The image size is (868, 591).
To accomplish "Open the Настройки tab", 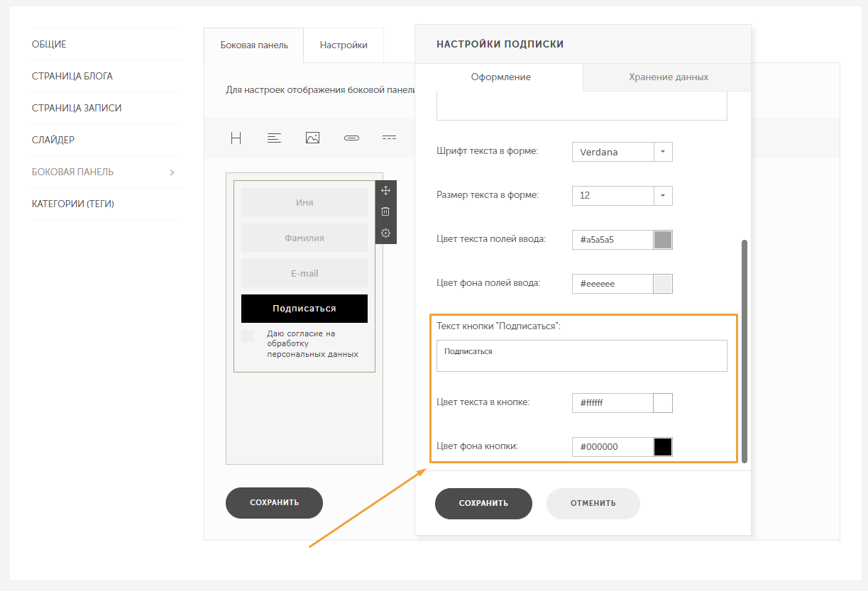I will 344,45.
